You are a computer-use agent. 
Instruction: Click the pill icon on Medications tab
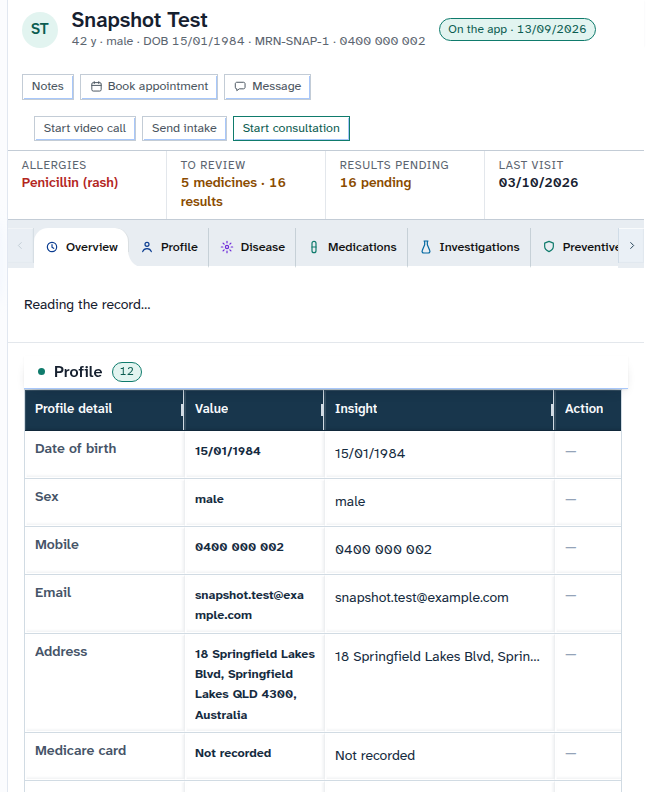(x=314, y=247)
